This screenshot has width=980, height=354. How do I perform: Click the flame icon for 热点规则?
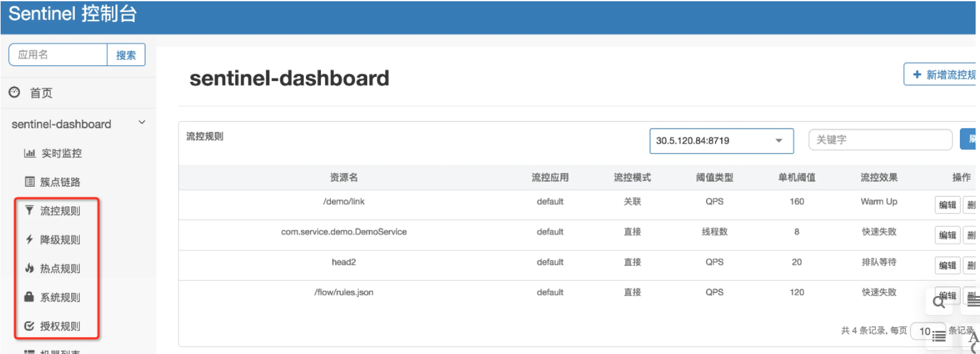[x=29, y=268]
